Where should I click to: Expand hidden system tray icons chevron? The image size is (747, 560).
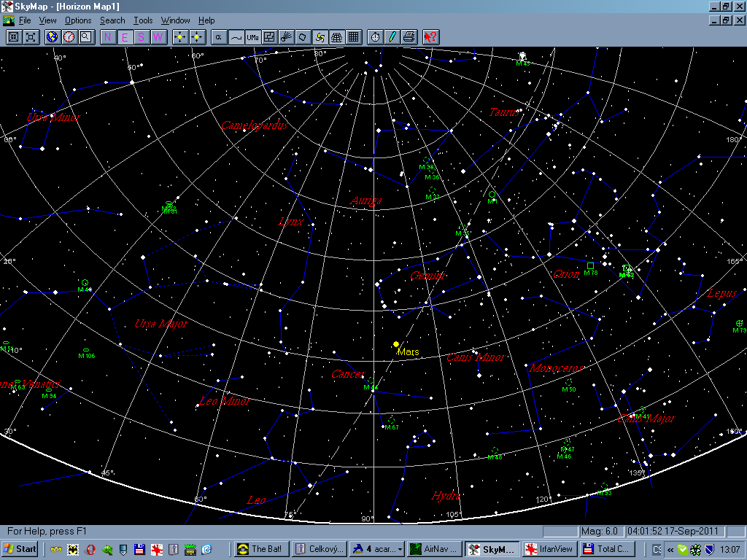tap(670, 550)
